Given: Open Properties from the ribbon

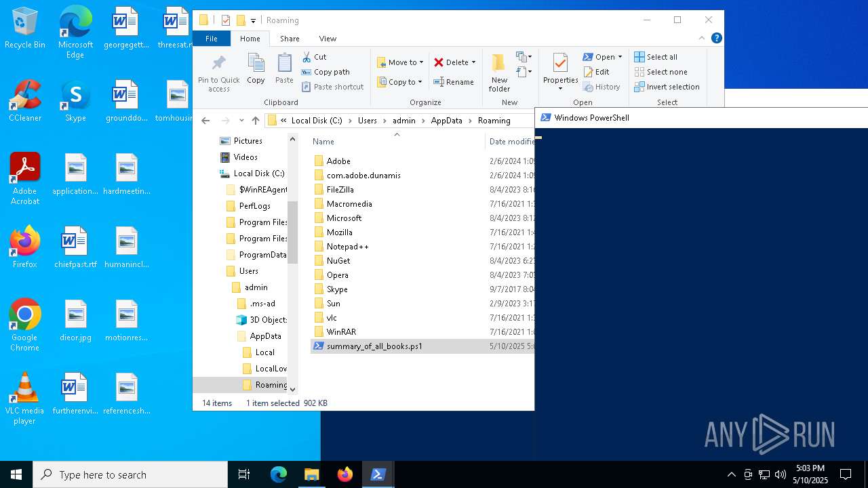Looking at the screenshot, I should click(x=560, y=73).
